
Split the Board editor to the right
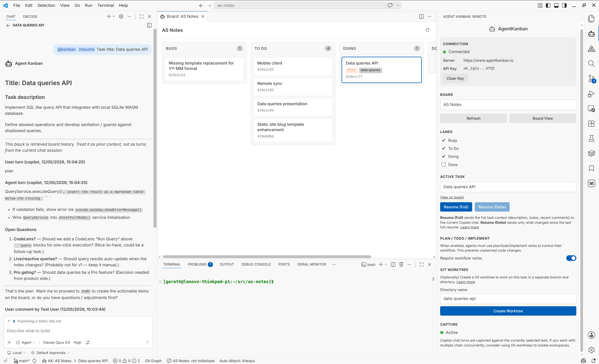click(x=421, y=16)
